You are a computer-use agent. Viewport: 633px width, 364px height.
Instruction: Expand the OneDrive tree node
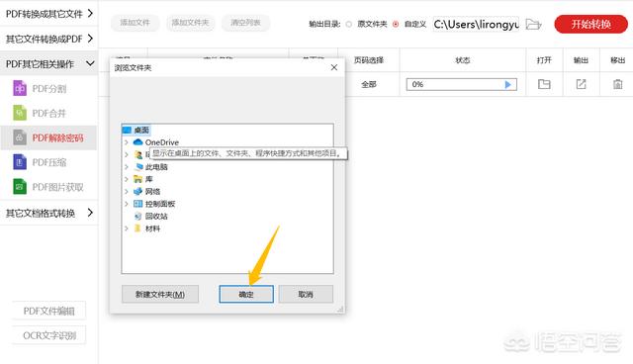coord(127,142)
